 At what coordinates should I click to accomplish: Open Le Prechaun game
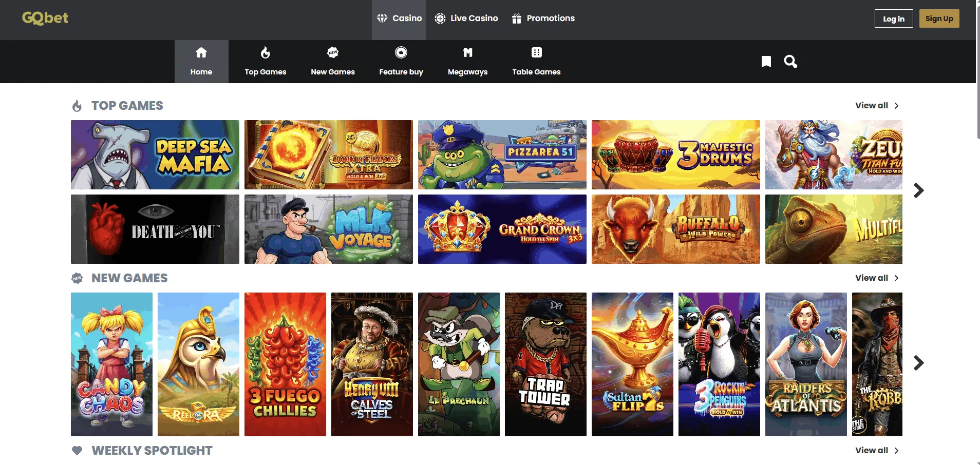click(x=459, y=364)
